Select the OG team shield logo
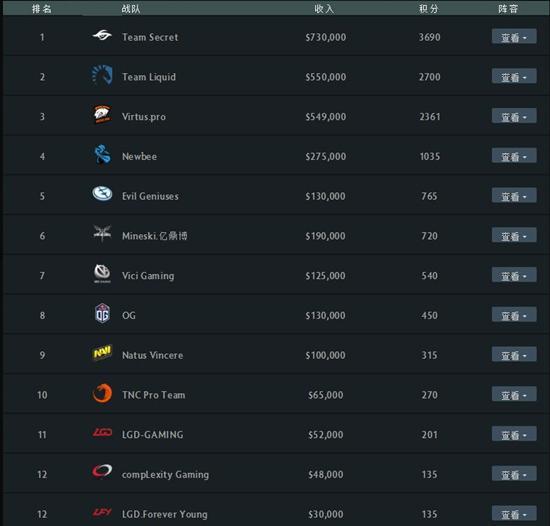 [x=102, y=313]
